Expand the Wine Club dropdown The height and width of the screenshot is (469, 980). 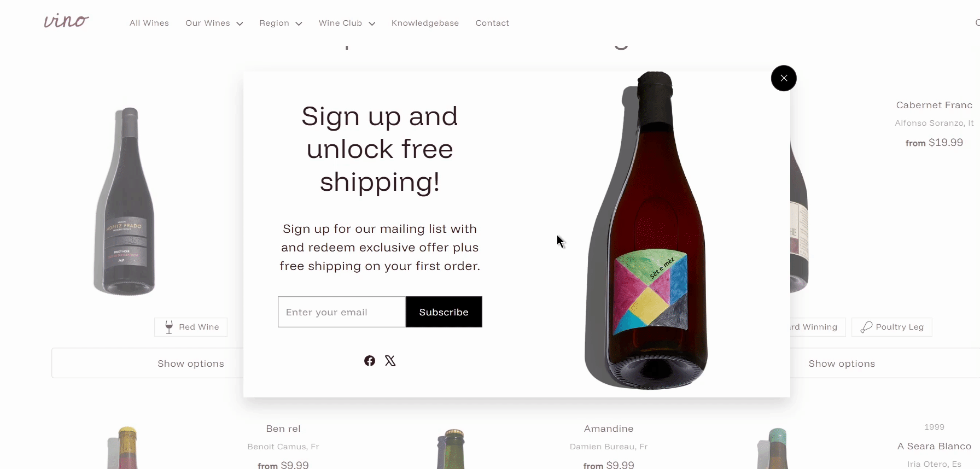point(347,23)
